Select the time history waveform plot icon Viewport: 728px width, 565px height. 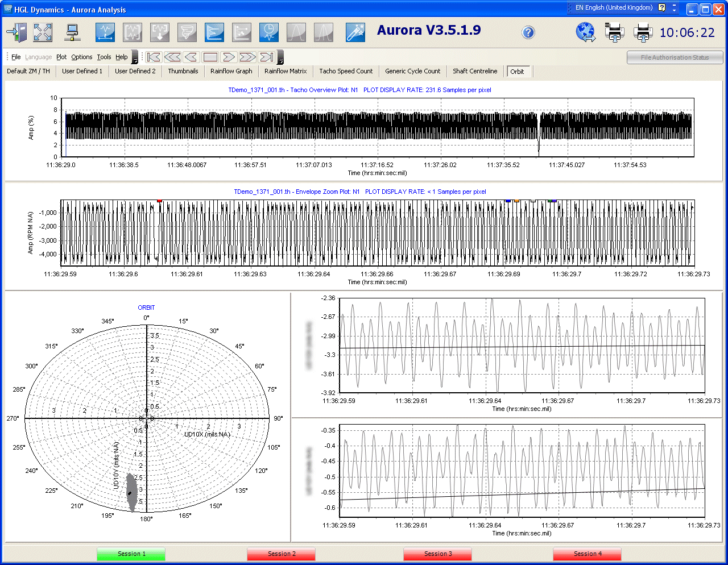coord(105,32)
